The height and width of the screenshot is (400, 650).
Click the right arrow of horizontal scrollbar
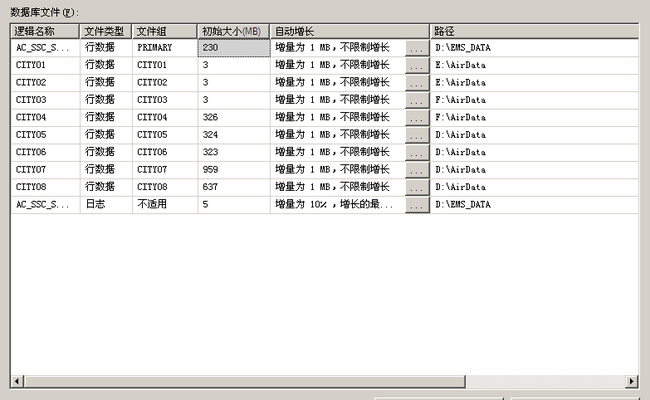[631, 381]
